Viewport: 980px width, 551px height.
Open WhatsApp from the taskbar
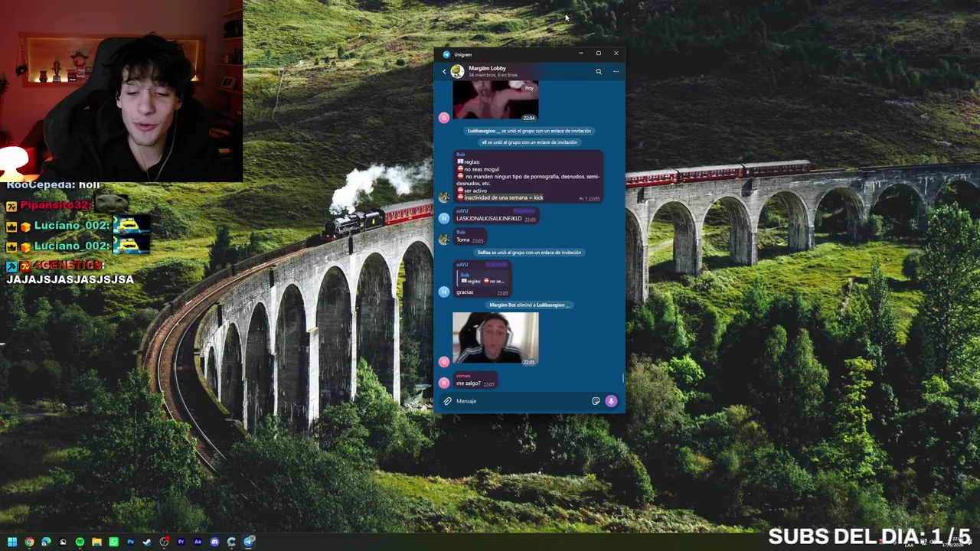[113, 542]
